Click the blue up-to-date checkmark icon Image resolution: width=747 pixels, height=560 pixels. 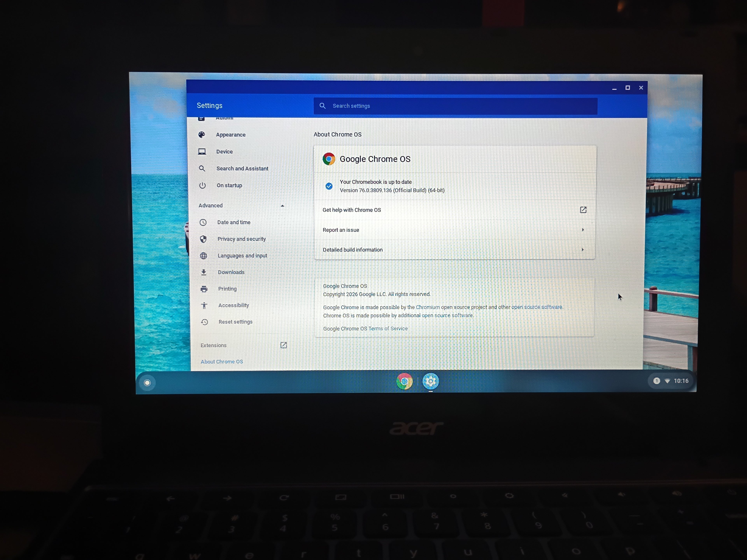point(329,186)
